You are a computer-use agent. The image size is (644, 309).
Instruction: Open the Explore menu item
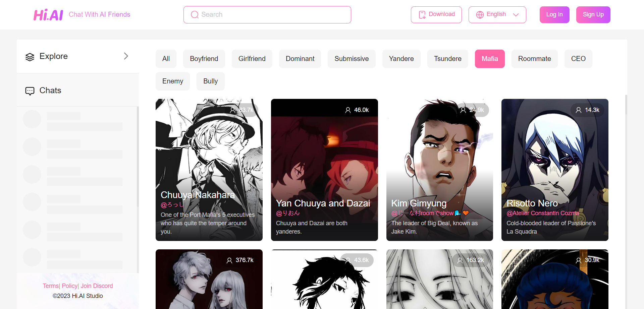[78, 56]
